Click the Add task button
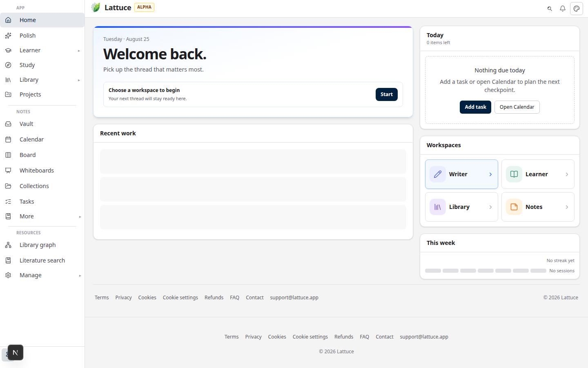The height and width of the screenshot is (368, 588). coord(475,107)
